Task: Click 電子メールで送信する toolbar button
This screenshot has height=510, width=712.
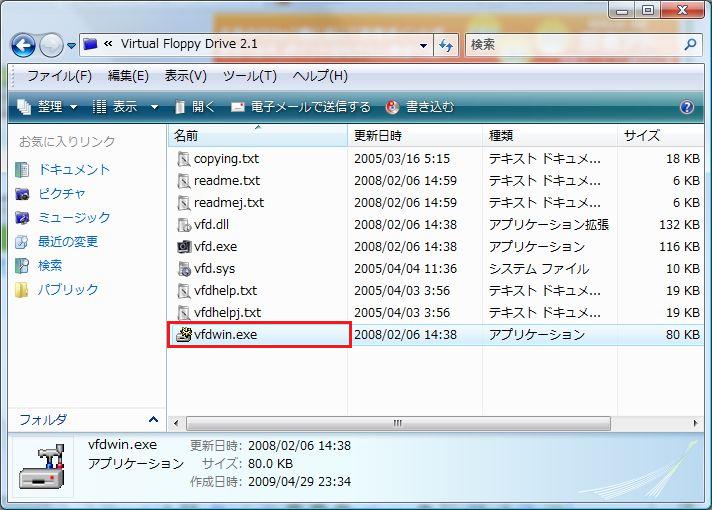Action: [301, 107]
